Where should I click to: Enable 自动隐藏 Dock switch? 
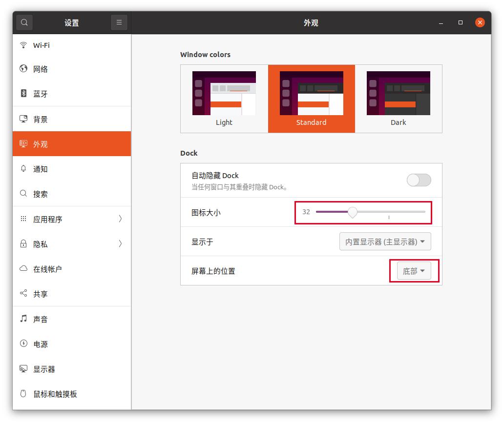(419, 180)
